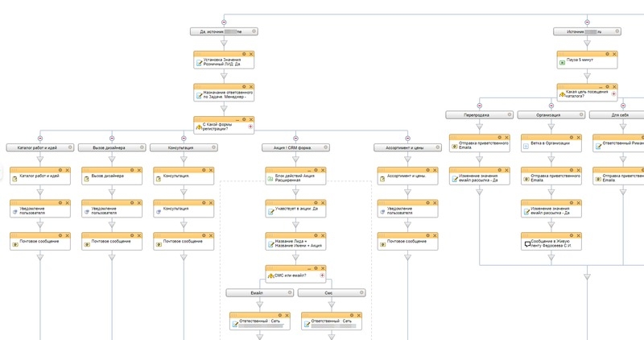644x340 pixels.
Task: Add branch to "С Какой формы регистрации?" condition
Action: tap(250, 126)
